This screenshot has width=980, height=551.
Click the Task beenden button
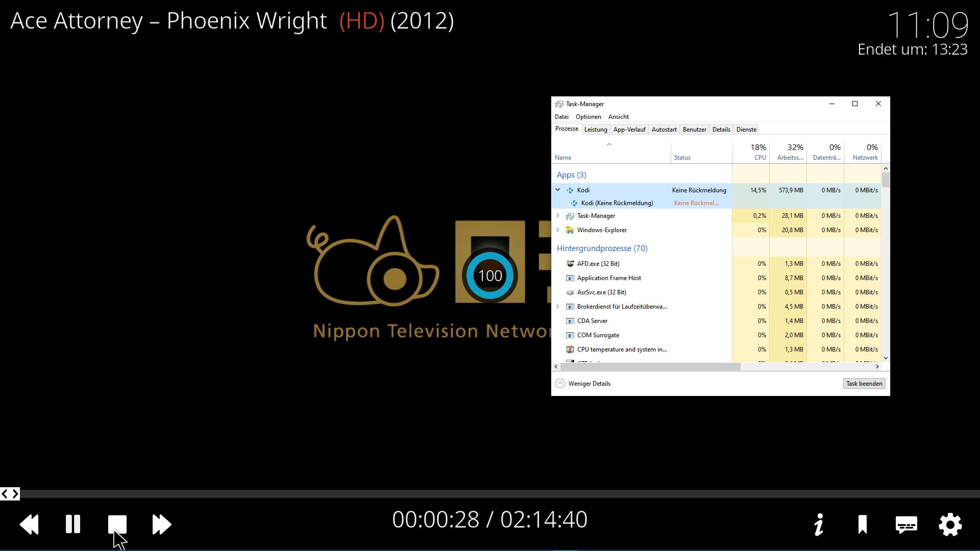864,384
